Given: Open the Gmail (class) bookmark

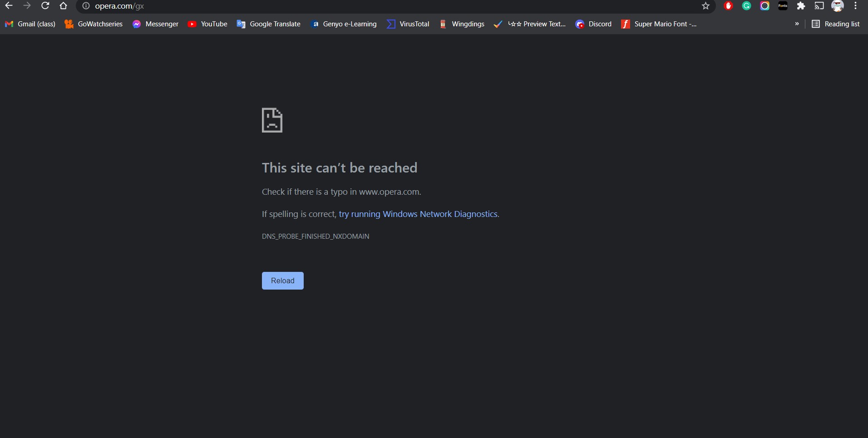Looking at the screenshot, I should 30,24.
